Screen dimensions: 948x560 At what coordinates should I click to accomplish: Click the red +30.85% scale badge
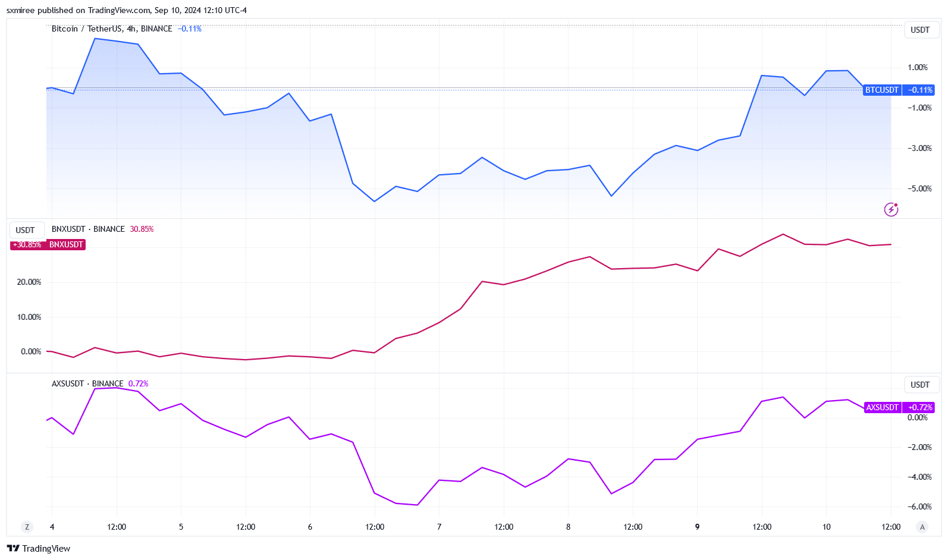[x=27, y=244]
